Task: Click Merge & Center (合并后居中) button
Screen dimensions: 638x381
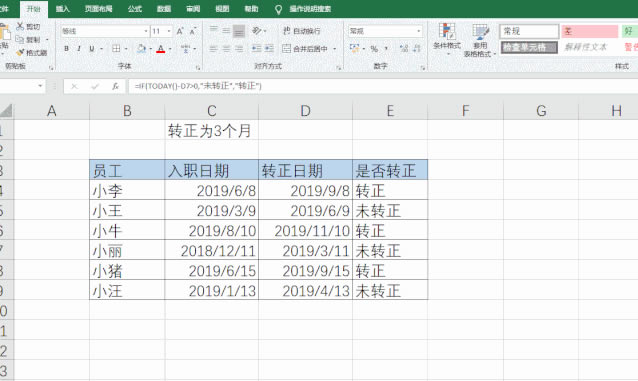Action: point(304,49)
